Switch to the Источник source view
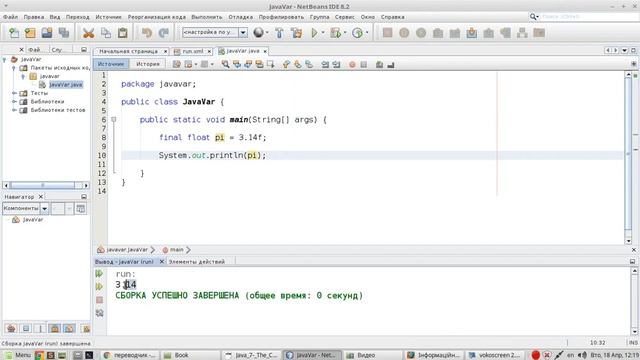Screen dimensions: 640x360 click(111, 64)
